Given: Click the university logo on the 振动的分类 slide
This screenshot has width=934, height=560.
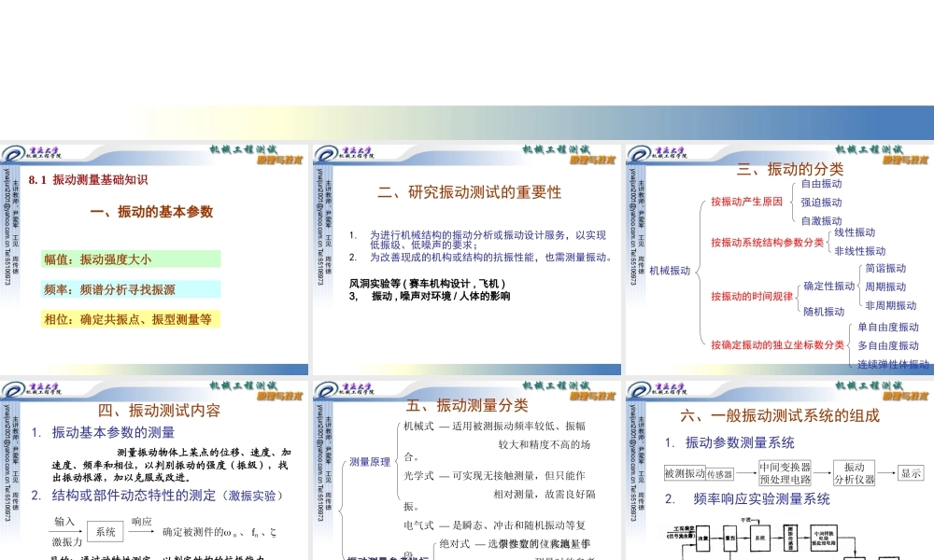Looking at the screenshot, I should [657, 154].
